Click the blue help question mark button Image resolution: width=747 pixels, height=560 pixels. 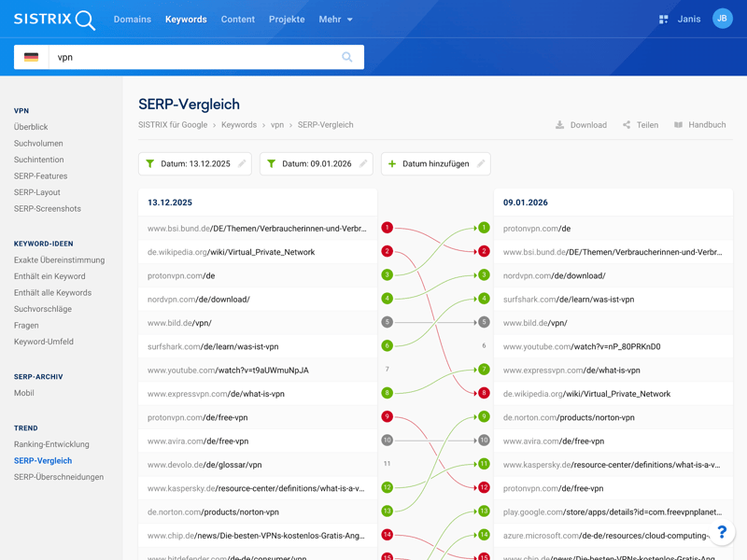pyautogui.click(x=721, y=532)
